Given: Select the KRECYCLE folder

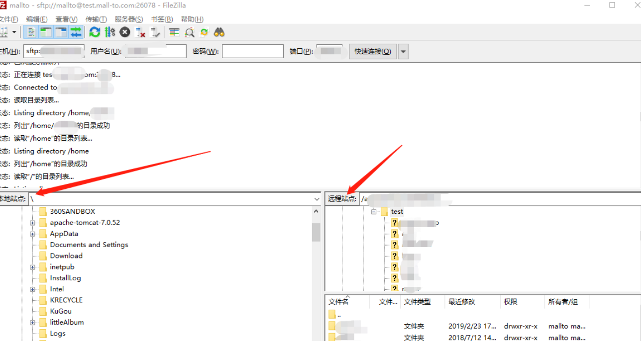Looking at the screenshot, I should point(66,300).
